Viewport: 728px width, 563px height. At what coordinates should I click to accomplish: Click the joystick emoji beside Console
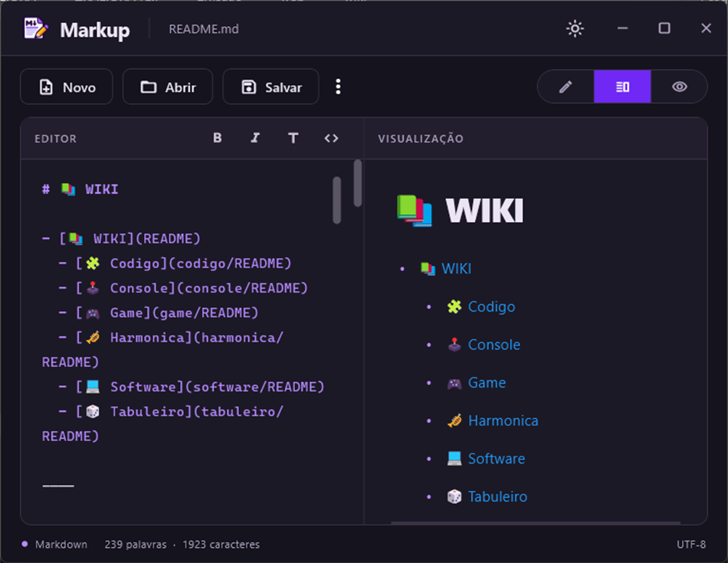[x=454, y=345]
